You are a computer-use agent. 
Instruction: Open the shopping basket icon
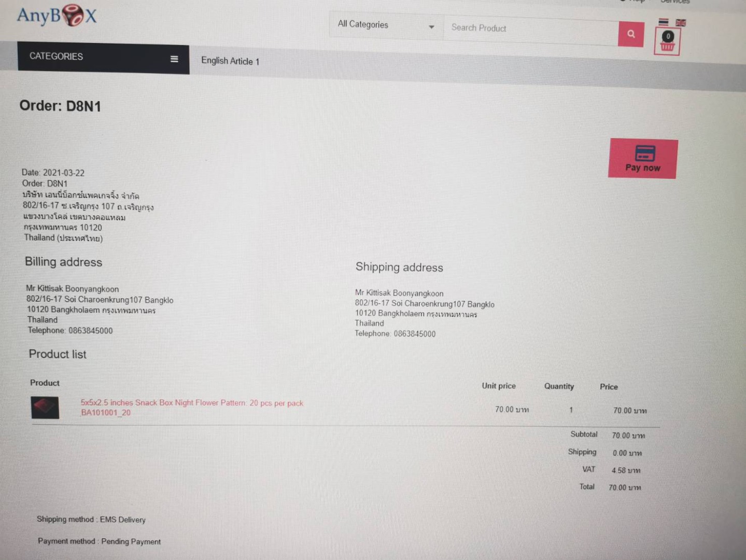[667, 42]
